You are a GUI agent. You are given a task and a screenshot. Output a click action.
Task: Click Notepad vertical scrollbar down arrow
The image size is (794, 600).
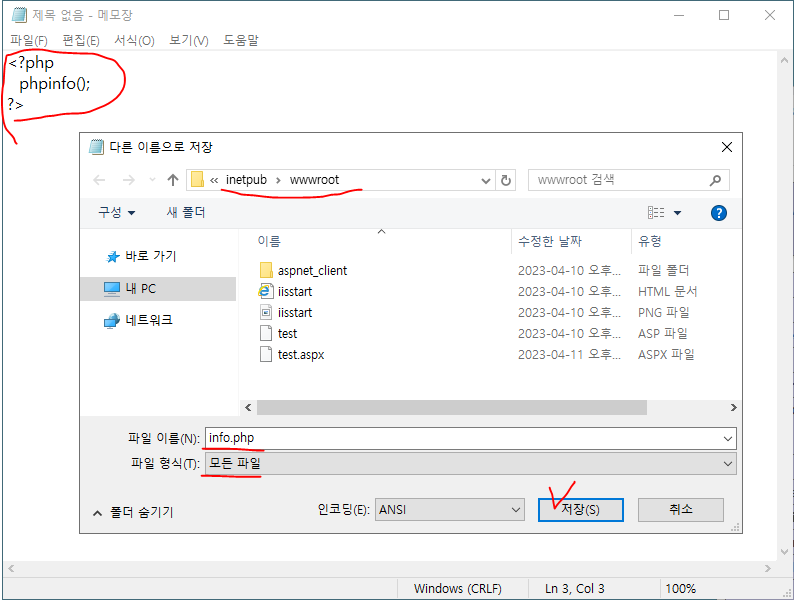point(784,552)
